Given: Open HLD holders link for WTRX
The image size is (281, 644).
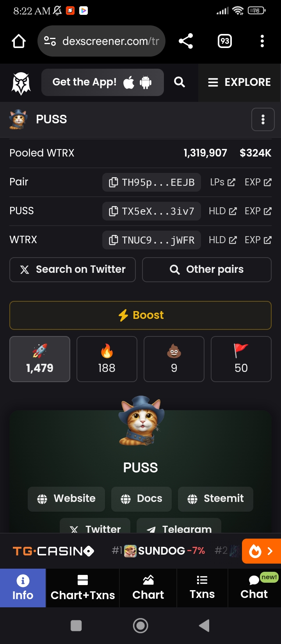Looking at the screenshot, I should [222, 240].
